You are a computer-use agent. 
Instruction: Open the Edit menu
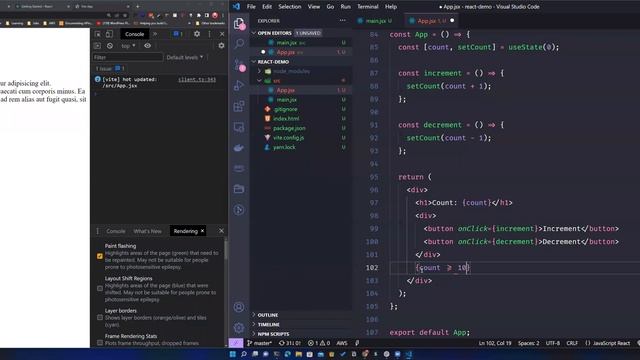(x=267, y=7)
